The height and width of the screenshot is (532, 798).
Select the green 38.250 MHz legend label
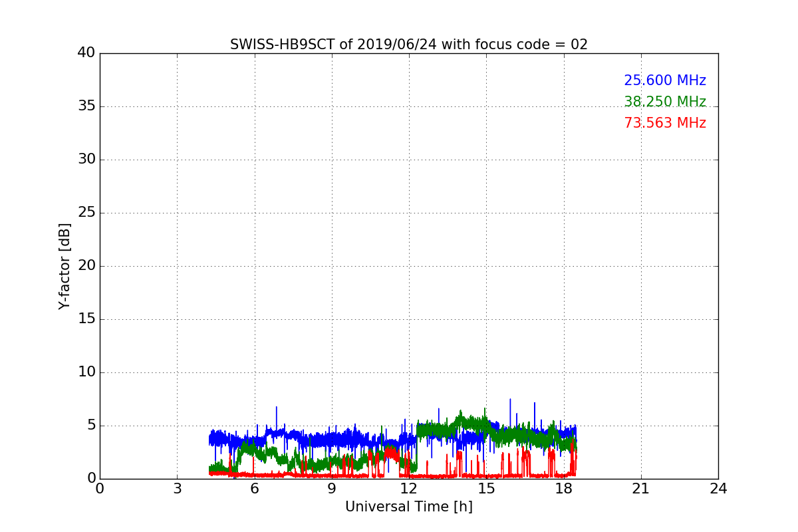665,102
